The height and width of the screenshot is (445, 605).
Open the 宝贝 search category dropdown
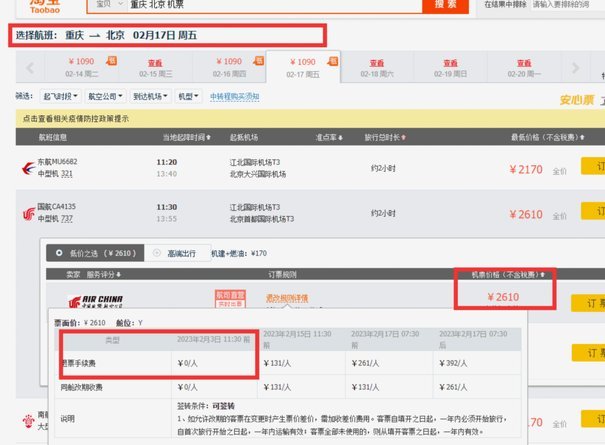[x=109, y=5]
